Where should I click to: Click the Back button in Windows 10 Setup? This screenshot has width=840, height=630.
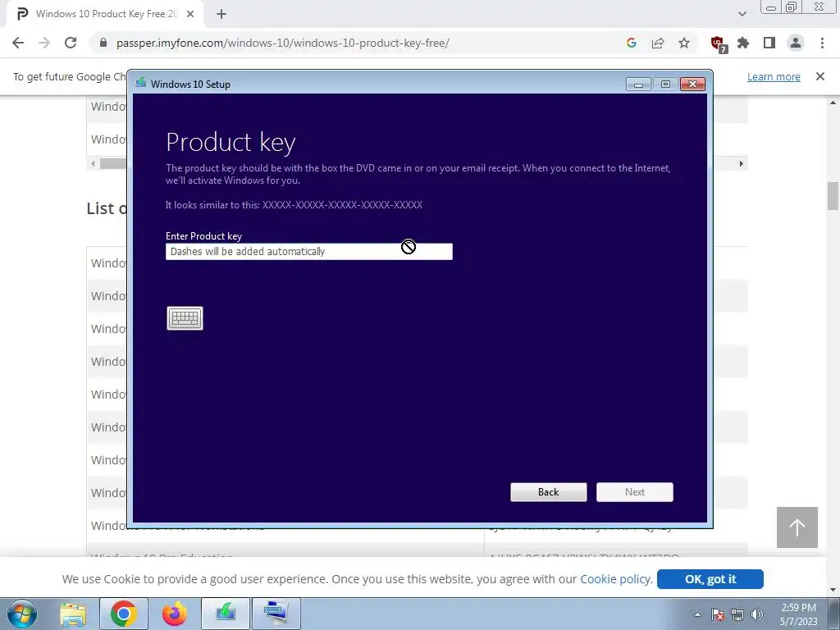549,492
